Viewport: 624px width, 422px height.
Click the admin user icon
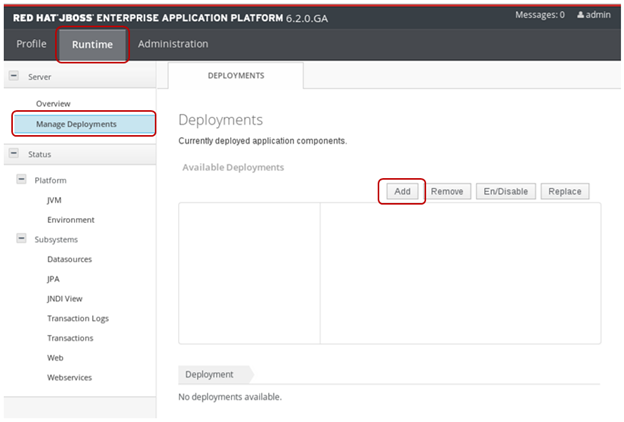581,15
